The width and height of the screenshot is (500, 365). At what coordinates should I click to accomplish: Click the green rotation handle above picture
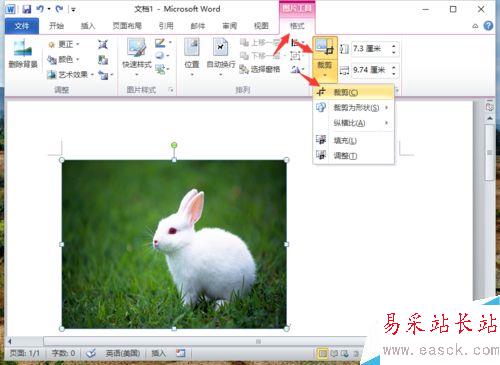[x=174, y=145]
